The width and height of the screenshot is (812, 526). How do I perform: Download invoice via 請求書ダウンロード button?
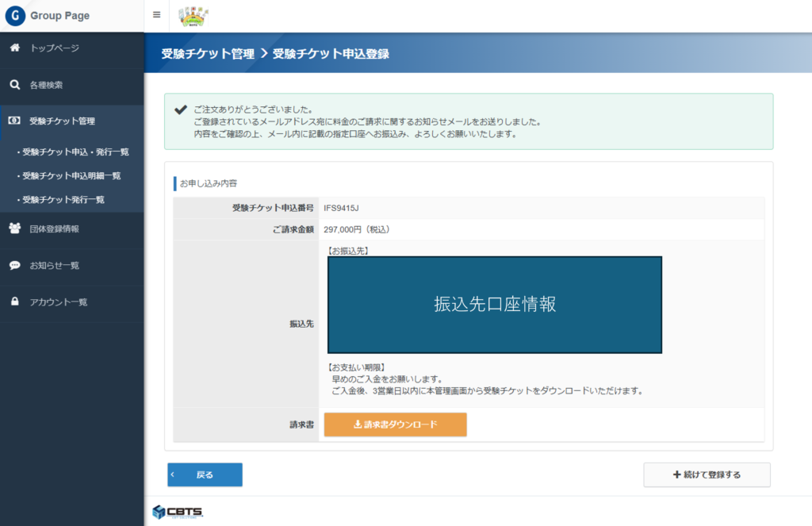395,424
